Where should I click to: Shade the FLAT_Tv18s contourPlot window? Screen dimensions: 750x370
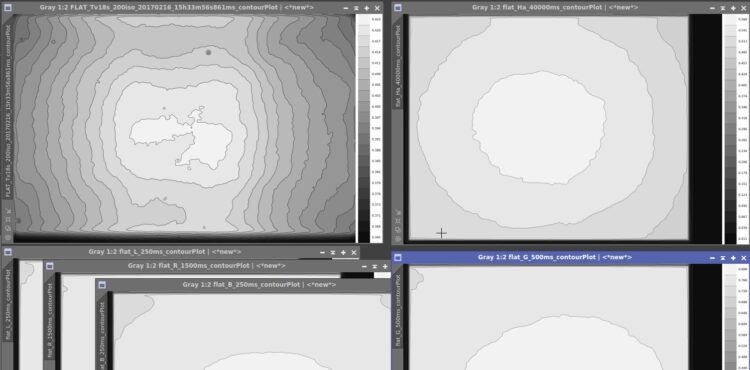(x=356, y=8)
